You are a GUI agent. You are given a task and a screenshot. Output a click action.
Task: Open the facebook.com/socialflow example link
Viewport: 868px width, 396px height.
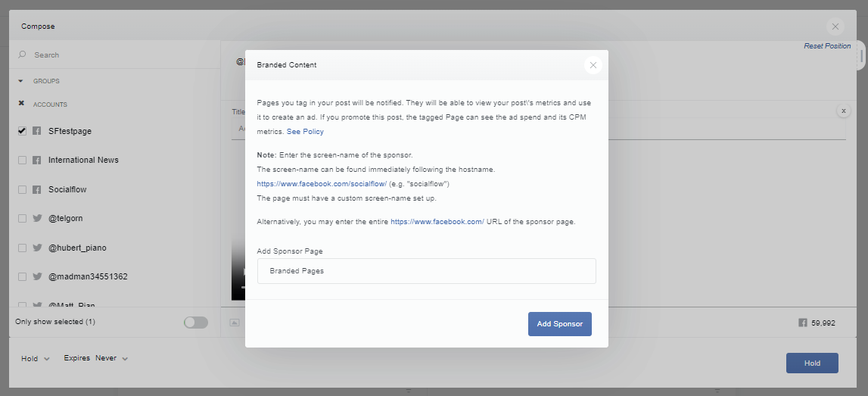pyautogui.click(x=322, y=183)
